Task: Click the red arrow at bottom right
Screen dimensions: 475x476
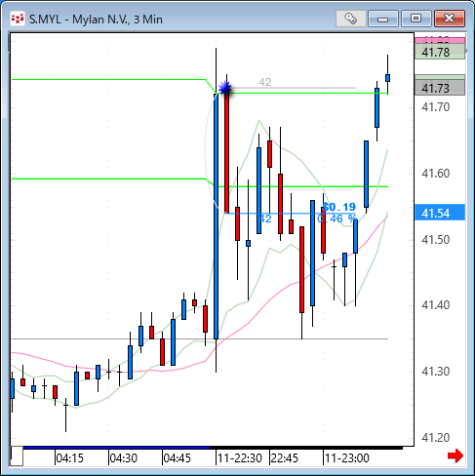Action: pyautogui.click(x=455, y=456)
